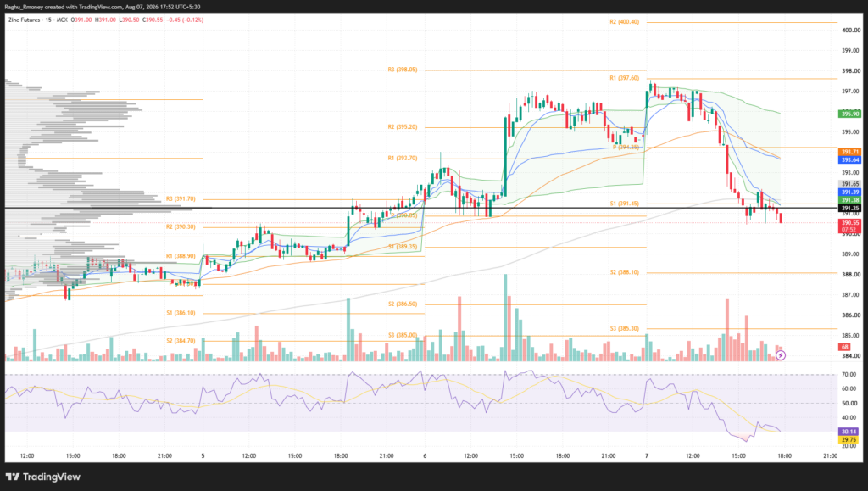Screen dimensions: 868x491
Task: Click the day 6 marker on time axis
Action: point(426,456)
